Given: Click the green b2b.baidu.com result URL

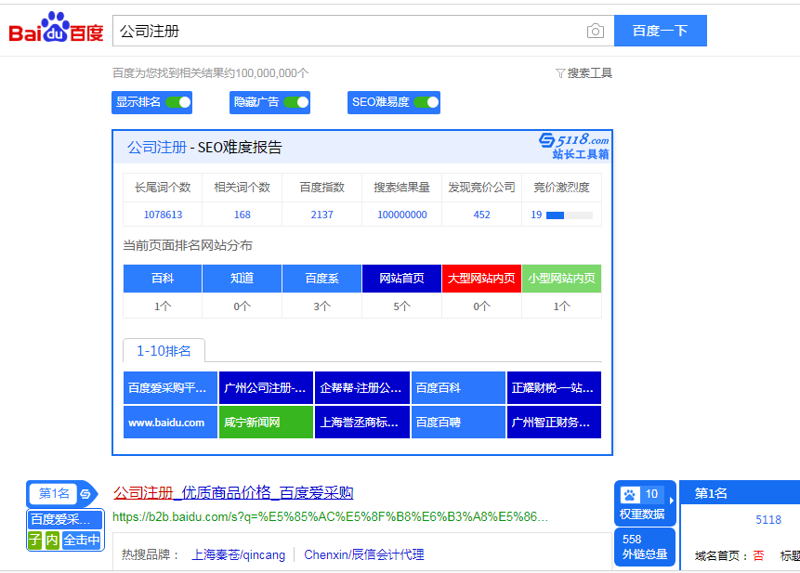Looking at the screenshot, I should point(330,517).
